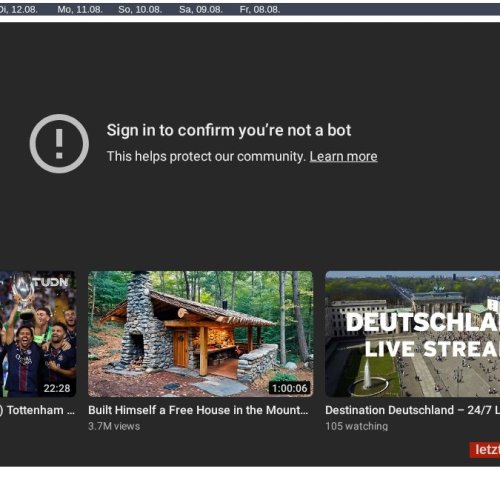Click the TUDN logo on the football thumbnail
The height and width of the screenshot is (500, 500).
coord(51,282)
